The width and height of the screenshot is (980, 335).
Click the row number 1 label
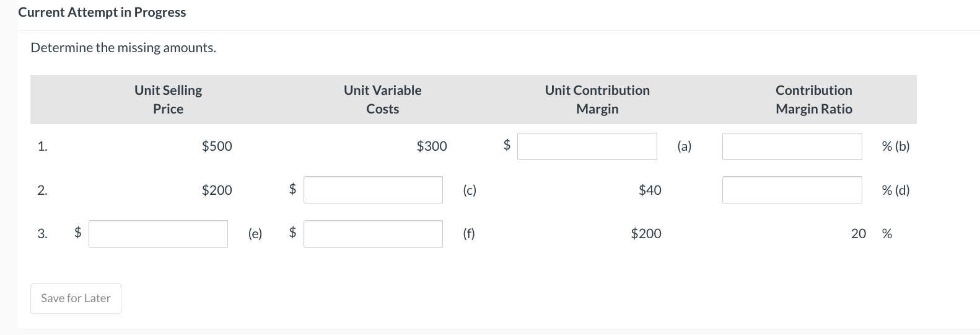pos(42,146)
